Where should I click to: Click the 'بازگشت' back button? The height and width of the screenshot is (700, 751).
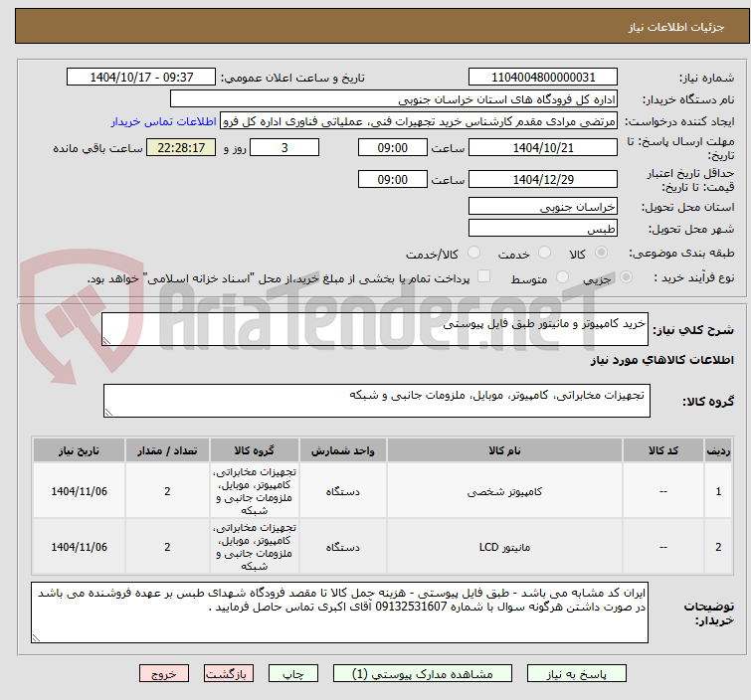(x=228, y=674)
